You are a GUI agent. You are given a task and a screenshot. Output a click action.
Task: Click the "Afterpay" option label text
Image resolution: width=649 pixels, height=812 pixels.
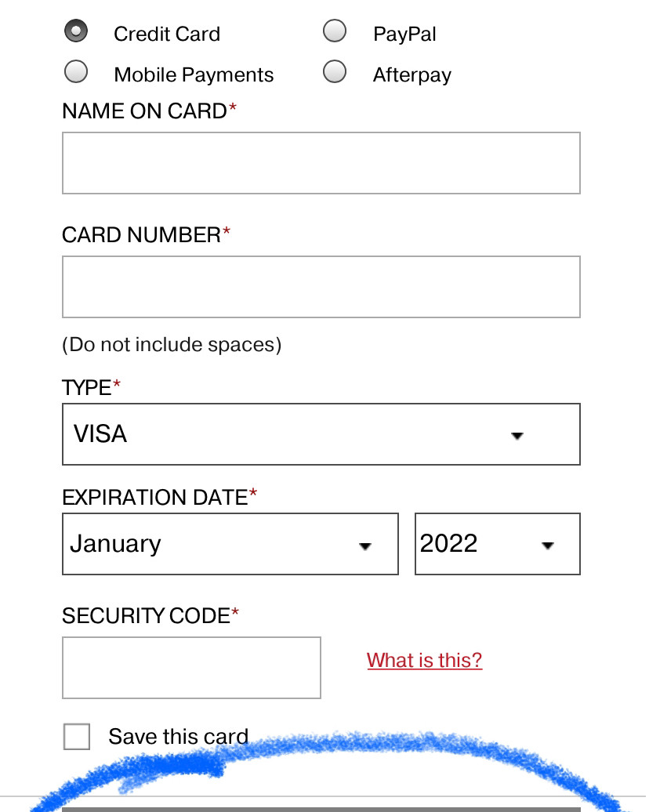(x=412, y=75)
